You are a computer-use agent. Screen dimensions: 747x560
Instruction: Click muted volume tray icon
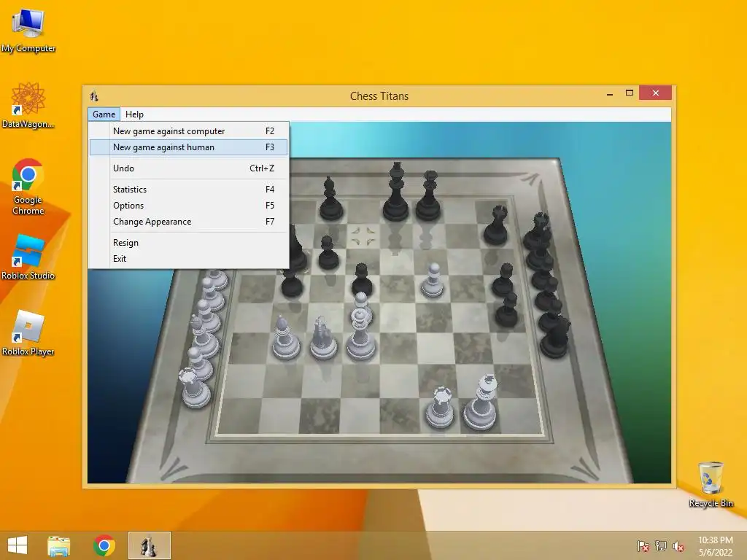click(x=678, y=545)
